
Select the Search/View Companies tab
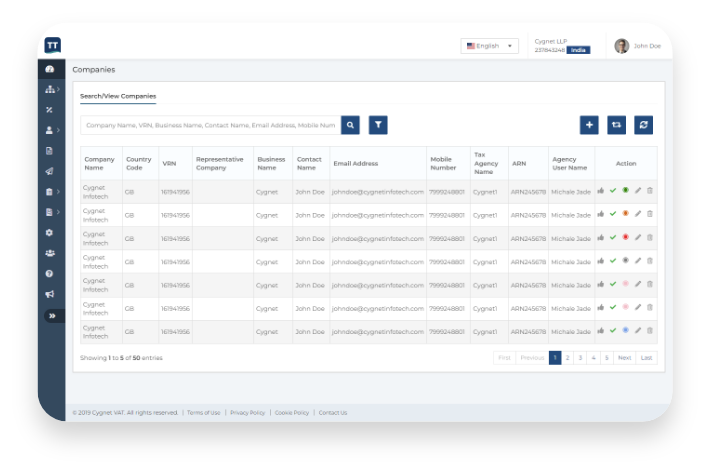pos(118,96)
